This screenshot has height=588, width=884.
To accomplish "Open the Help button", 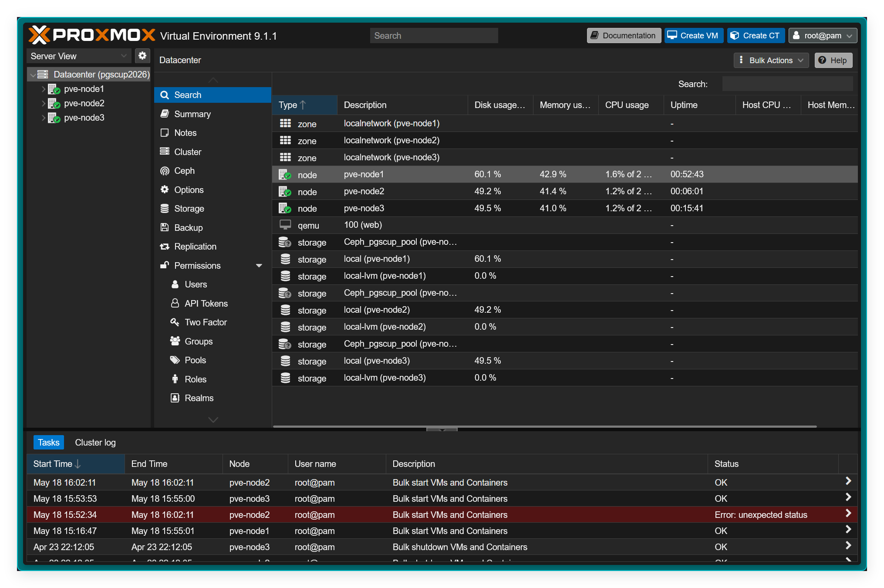I will [x=833, y=61].
